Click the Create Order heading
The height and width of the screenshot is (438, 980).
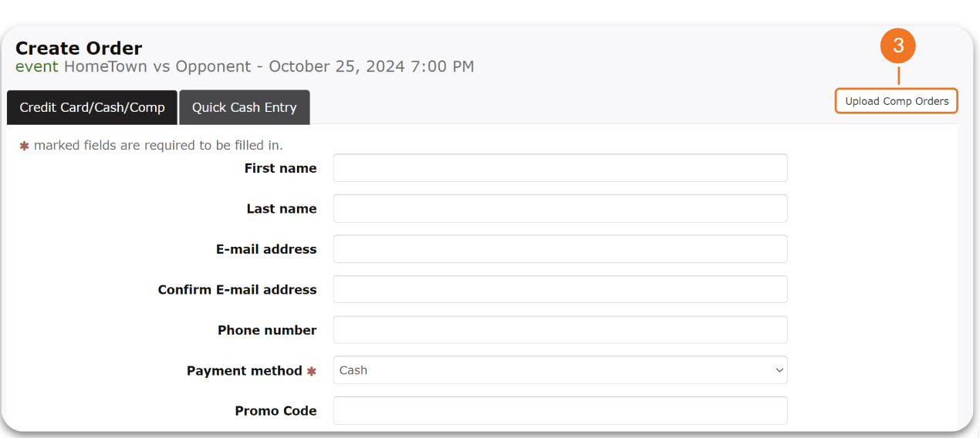pyautogui.click(x=79, y=49)
